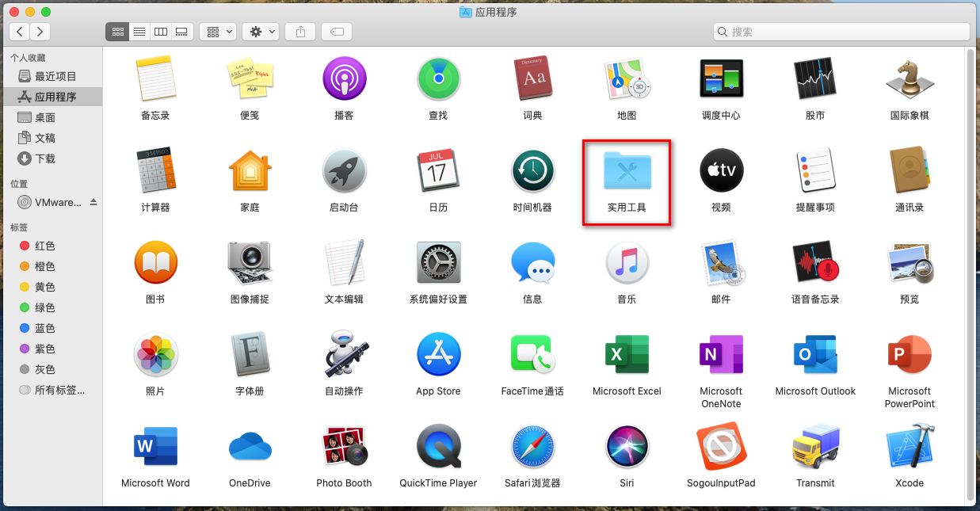
Task: Click the 搜索 search field
Action: coord(841,32)
